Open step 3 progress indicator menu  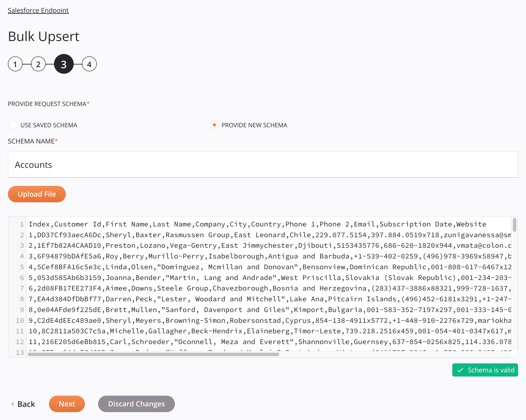click(x=64, y=64)
